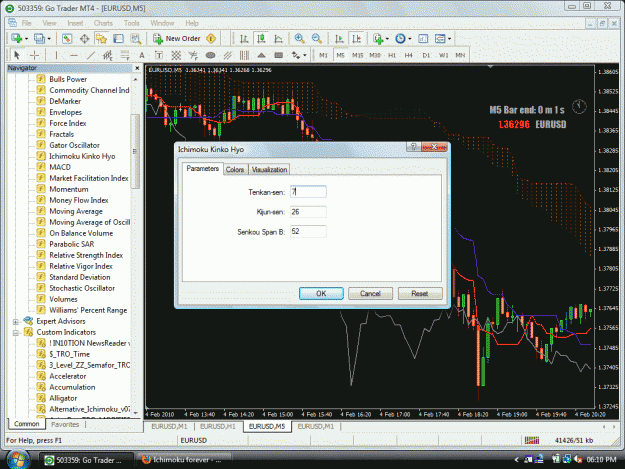The height and width of the screenshot is (469, 625).
Task: Collapse the Custom Indicators tree node
Action: coord(16,332)
